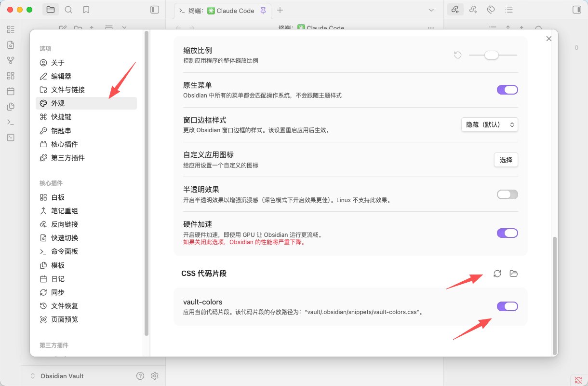The width and height of the screenshot is (588, 386).
Task: Click the settings content scrollbar
Action: (x=555, y=295)
